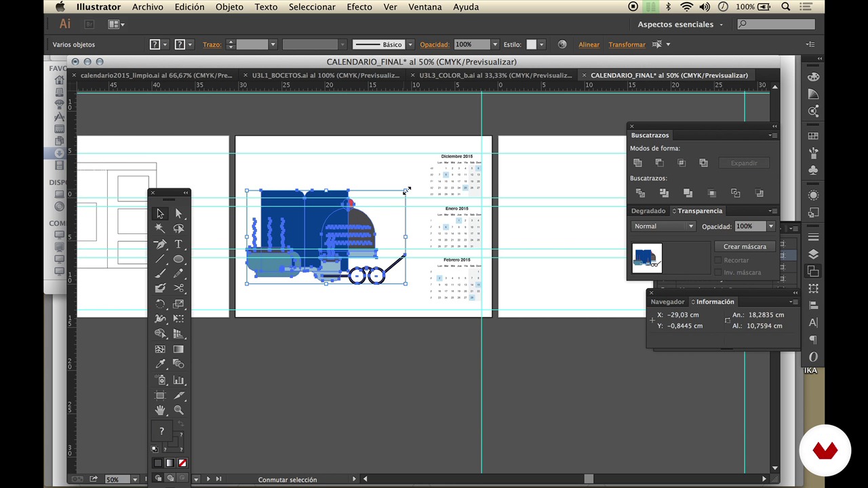Set paint mode to None (red slash)

[182, 463]
